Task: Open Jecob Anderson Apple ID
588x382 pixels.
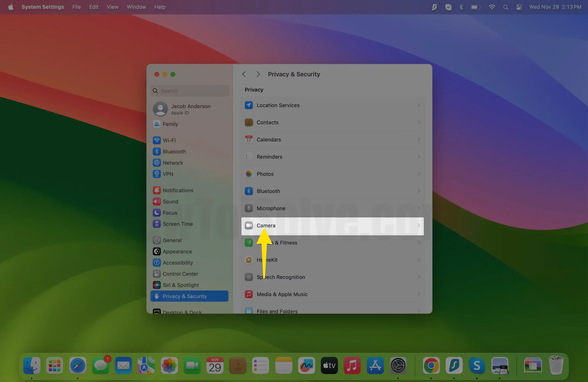Action: pyautogui.click(x=190, y=109)
